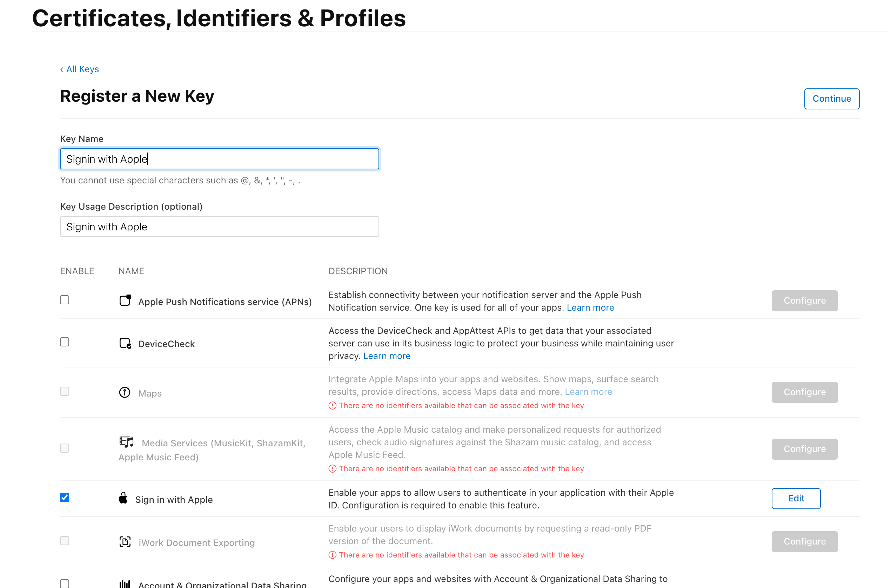Screen dimensions: 891x588
Task: Click the Account & Organizational Data Sharing icon
Action: click(x=125, y=583)
